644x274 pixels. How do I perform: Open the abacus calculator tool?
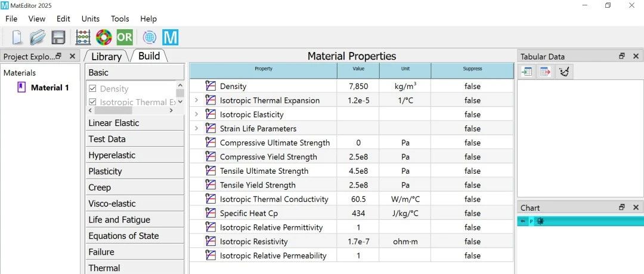click(83, 37)
